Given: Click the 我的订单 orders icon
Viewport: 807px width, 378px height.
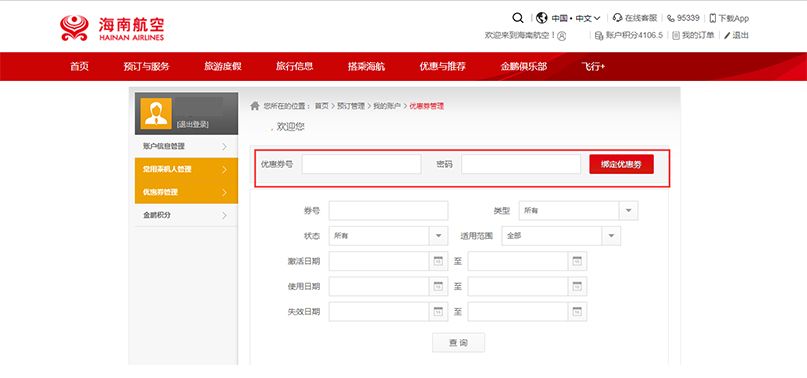Looking at the screenshot, I should point(676,36).
